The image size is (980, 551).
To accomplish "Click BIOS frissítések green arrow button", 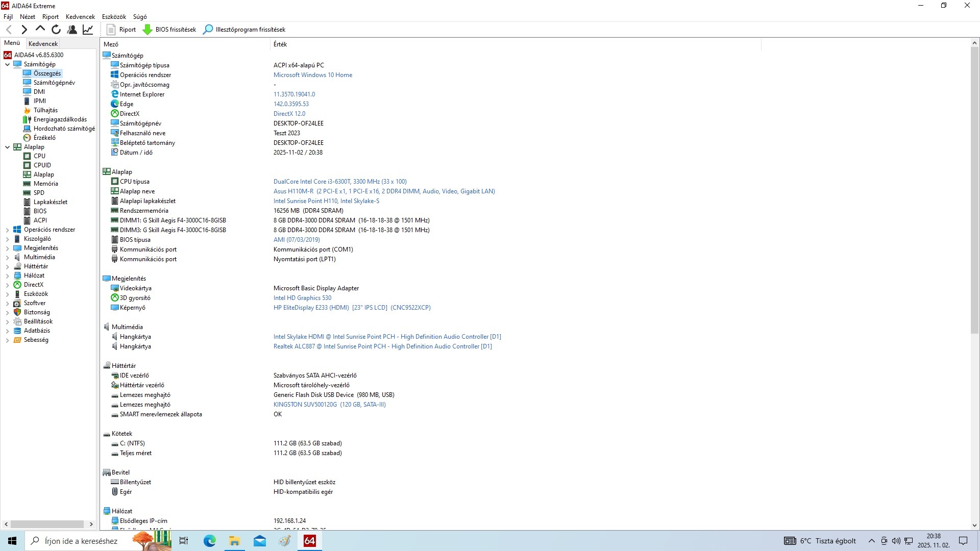I will 169,30.
